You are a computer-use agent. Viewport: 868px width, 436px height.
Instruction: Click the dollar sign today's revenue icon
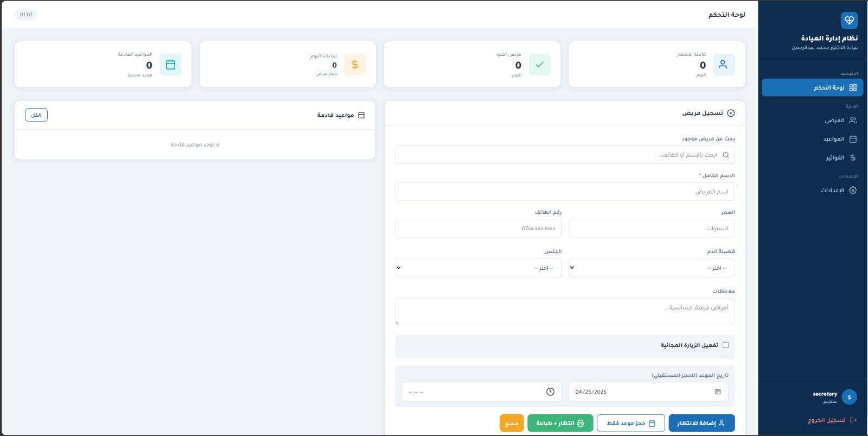click(x=355, y=65)
